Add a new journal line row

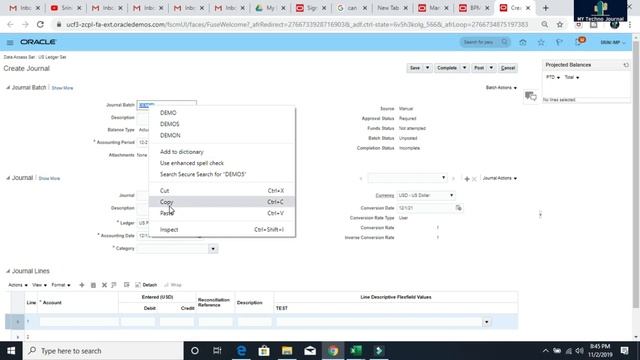pyautogui.click(x=82, y=285)
